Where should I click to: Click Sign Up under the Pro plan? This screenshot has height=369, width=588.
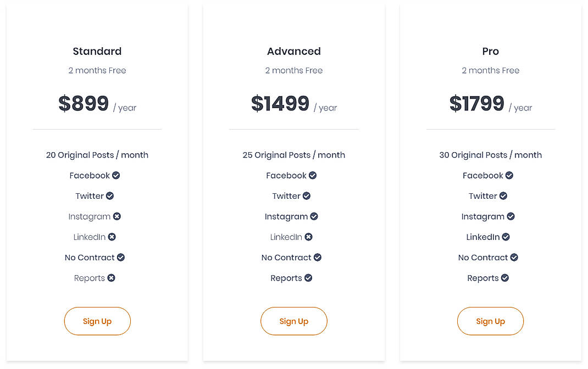490,321
